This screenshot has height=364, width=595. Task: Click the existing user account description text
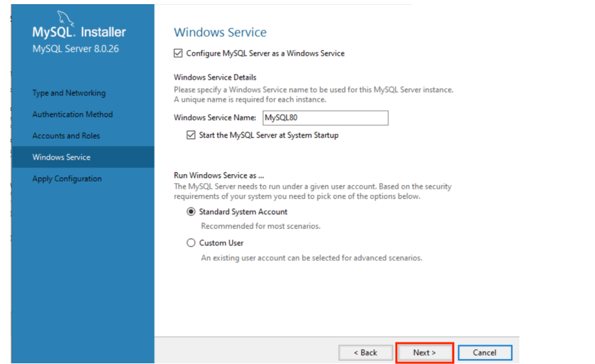[311, 258]
